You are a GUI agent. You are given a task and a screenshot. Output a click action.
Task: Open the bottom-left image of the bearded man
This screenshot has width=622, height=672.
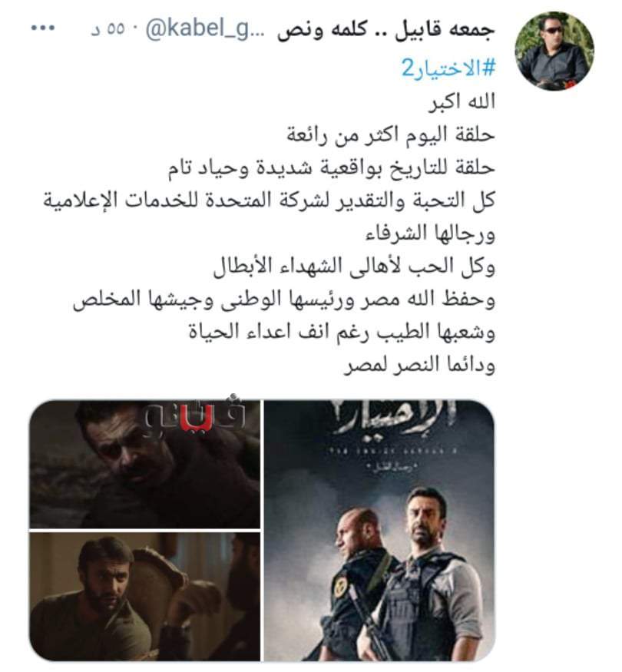(x=145, y=597)
